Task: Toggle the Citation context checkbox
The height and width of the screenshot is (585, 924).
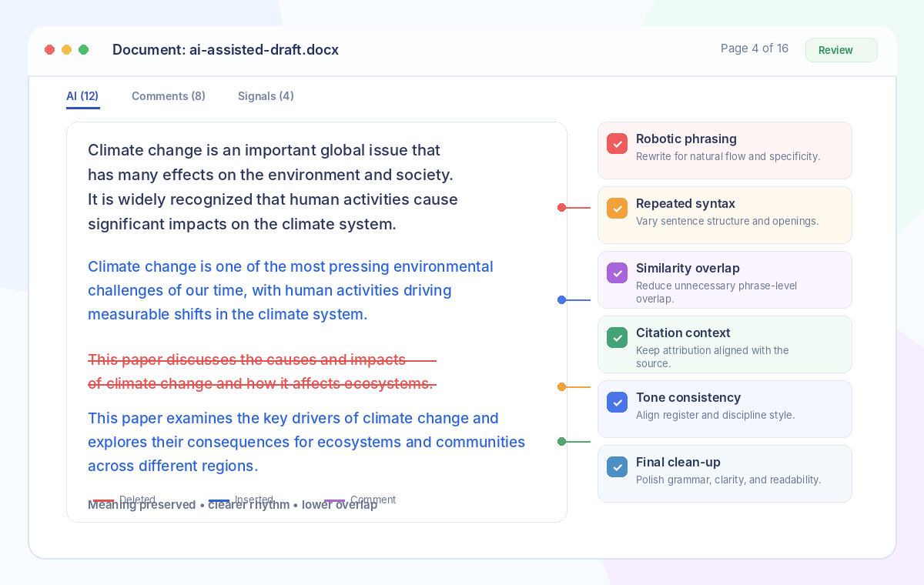Action: pyautogui.click(x=617, y=338)
